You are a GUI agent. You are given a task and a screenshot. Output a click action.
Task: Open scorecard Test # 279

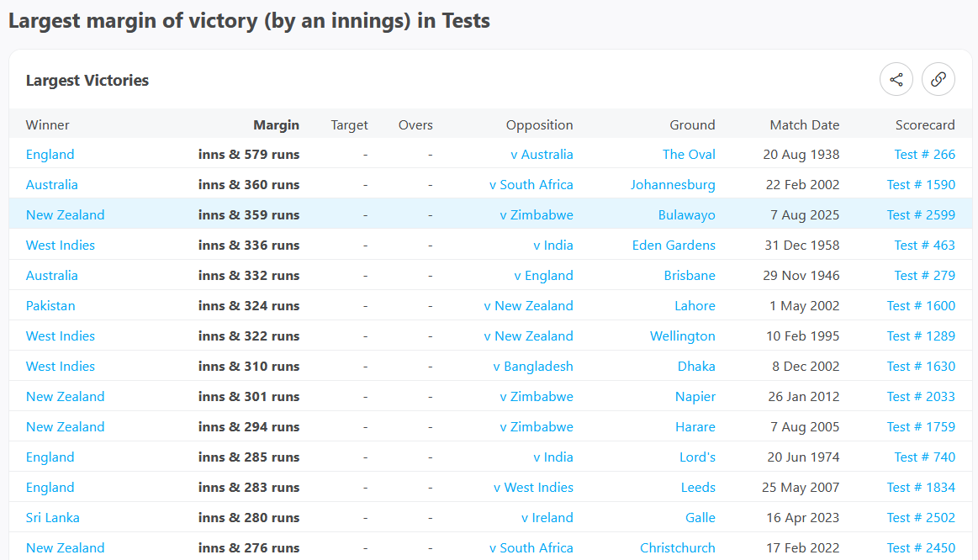(x=924, y=276)
